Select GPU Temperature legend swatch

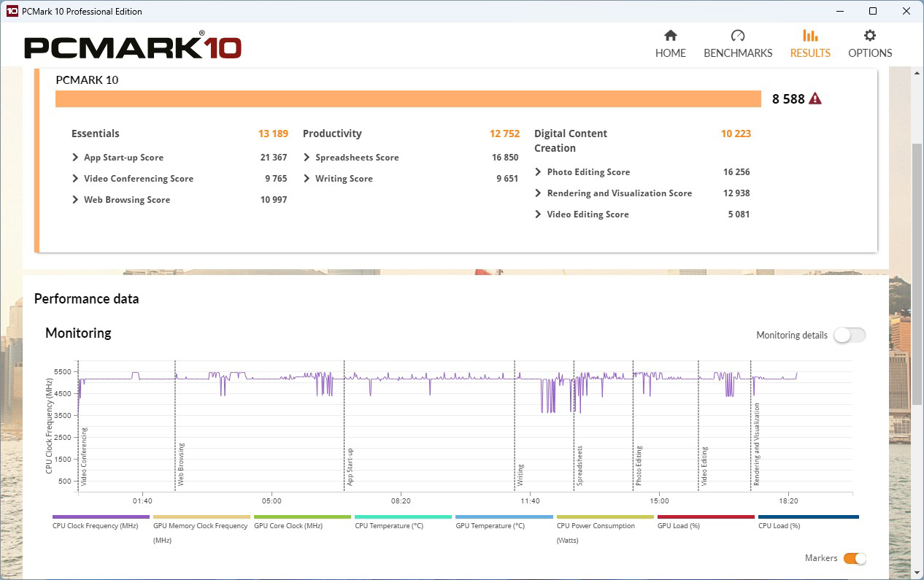coord(504,517)
